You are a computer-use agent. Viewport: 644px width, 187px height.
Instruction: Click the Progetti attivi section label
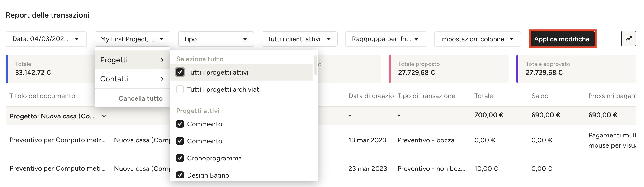(x=198, y=111)
